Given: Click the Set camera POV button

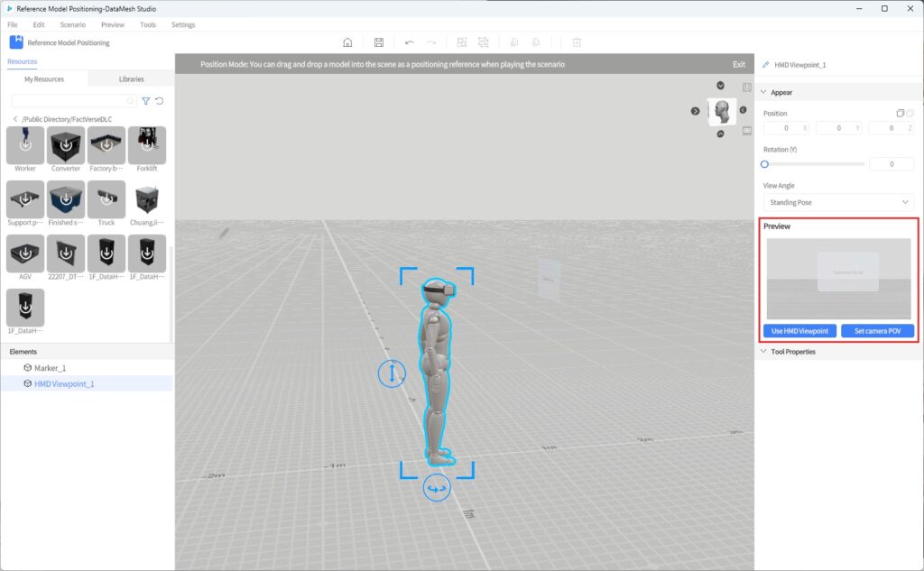Looking at the screenshot, I should pos(878,330).
